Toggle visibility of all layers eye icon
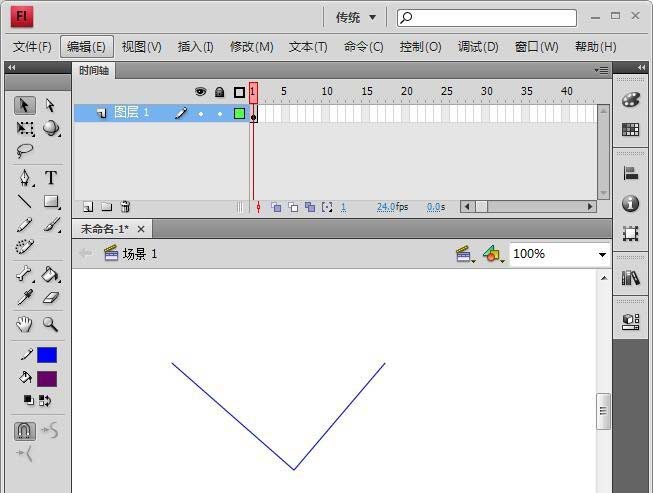 (200, 92)
